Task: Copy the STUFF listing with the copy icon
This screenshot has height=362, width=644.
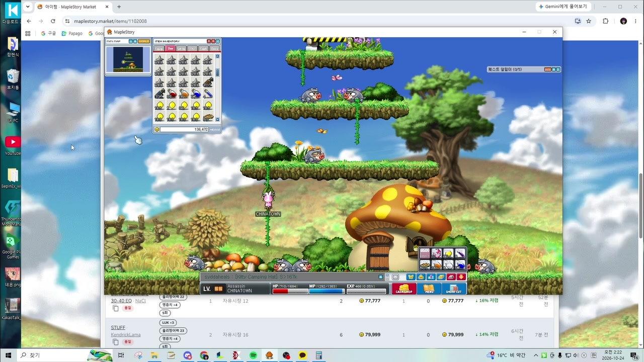Action: [x=116, y=342]
